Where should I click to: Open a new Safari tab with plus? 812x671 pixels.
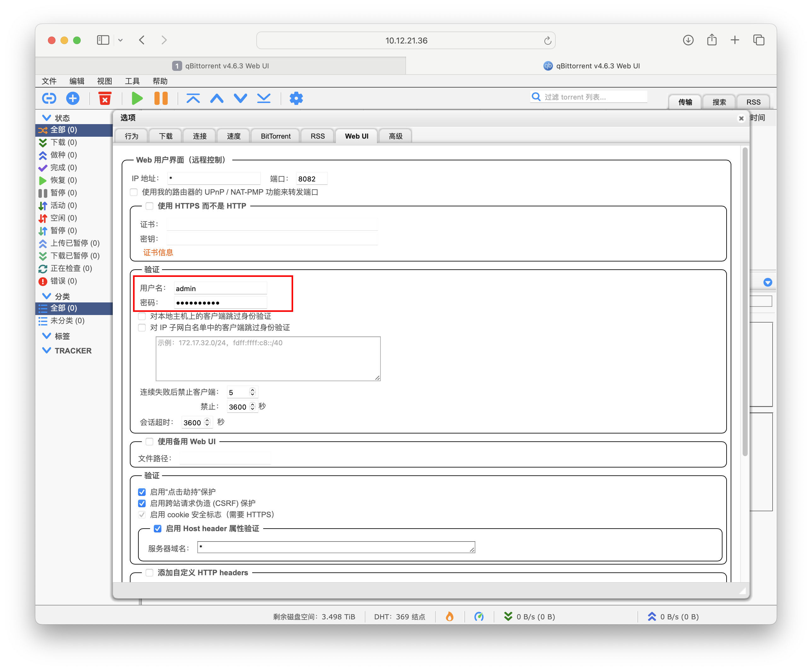(x=735, y=40)
